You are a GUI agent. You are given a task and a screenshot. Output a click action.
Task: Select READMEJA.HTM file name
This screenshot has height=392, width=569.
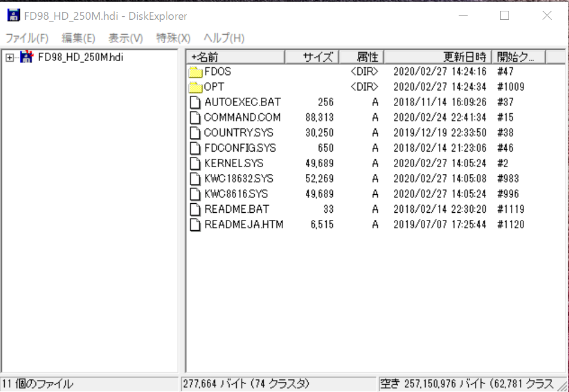point(244,224)
